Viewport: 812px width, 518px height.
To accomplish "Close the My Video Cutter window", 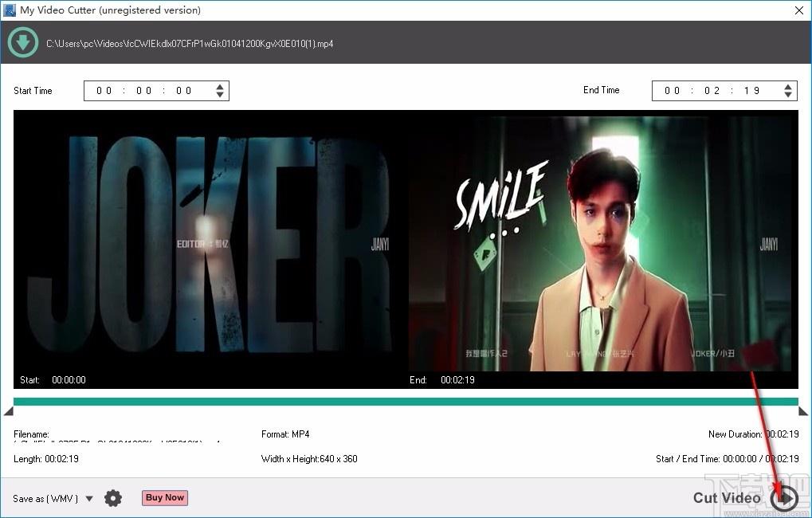I will pyautogui.click(x=799, y=10).
